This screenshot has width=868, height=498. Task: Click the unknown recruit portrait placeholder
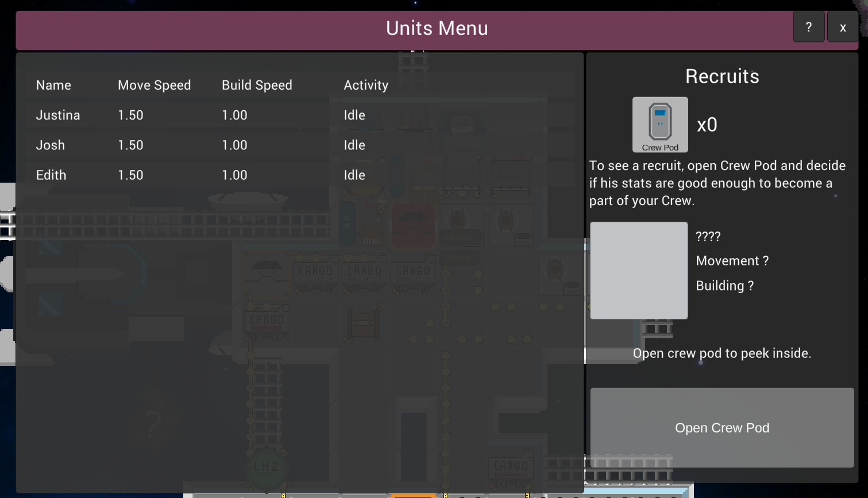(x=638, y=271)
